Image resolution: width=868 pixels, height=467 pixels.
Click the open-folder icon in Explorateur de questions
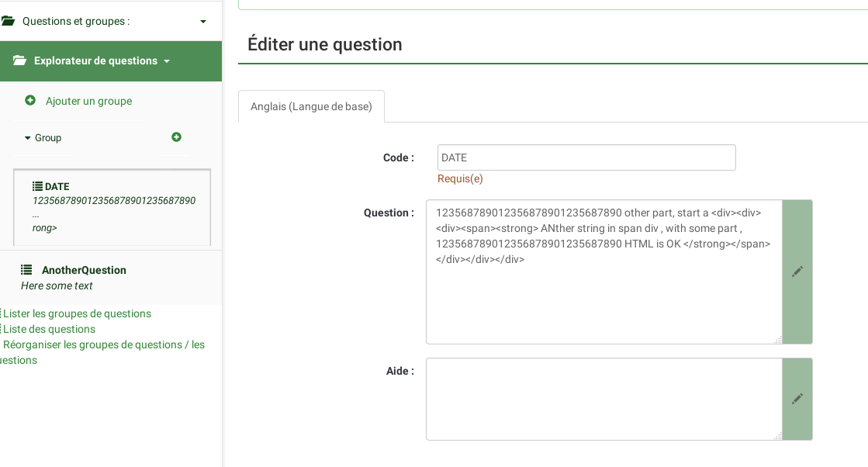pos(20,61)
